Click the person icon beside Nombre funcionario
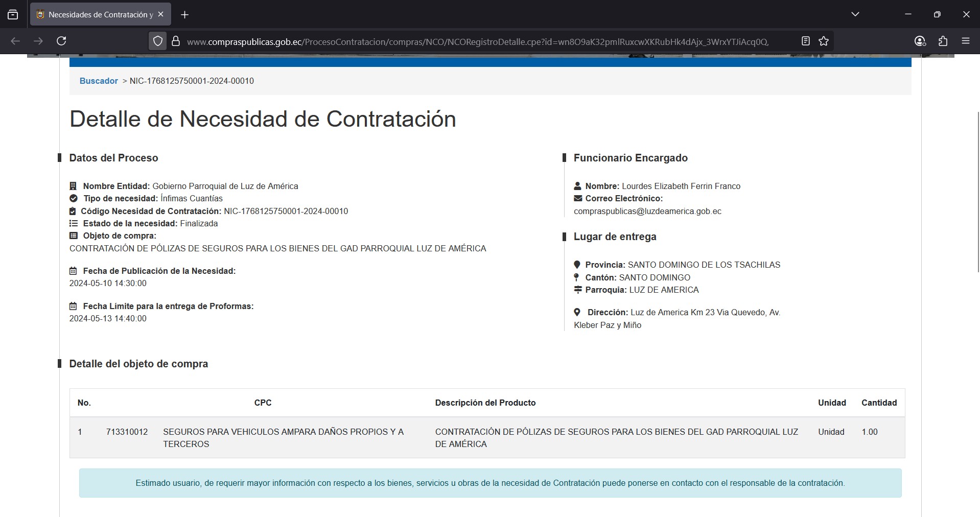The height and width of the screenshot is (517, 980). click(577, 186)
